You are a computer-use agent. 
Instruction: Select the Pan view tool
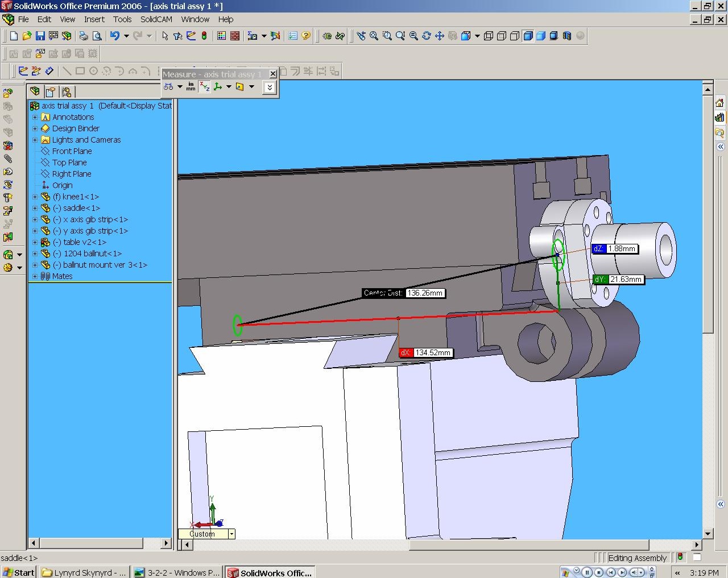(440, 36)
